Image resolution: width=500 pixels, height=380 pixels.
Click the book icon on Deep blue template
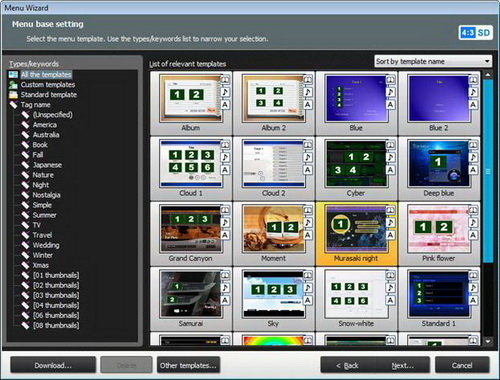[x=473, y=145]
